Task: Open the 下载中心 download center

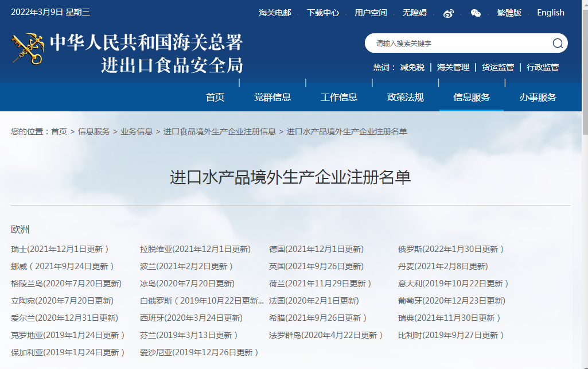Action: (324, 13)
